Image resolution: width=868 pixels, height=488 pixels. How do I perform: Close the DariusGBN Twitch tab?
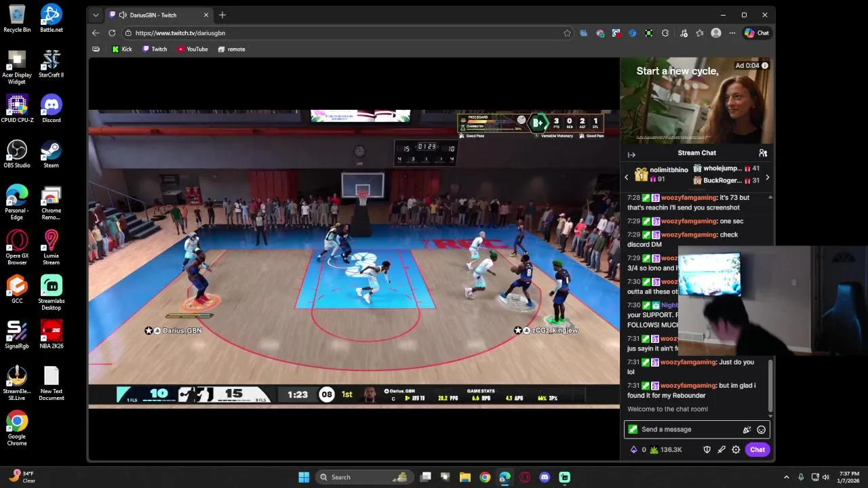click(206, 15)
